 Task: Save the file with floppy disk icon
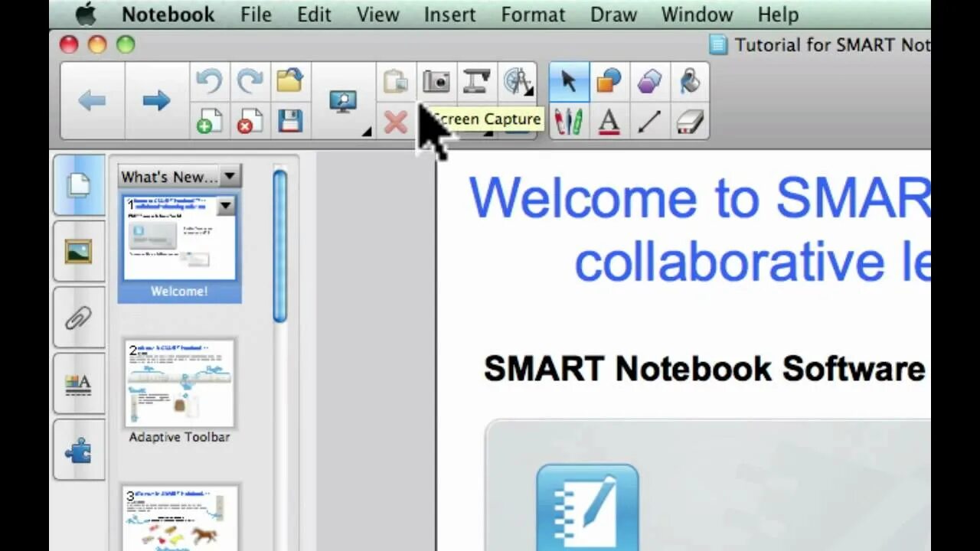coord(290,121)
